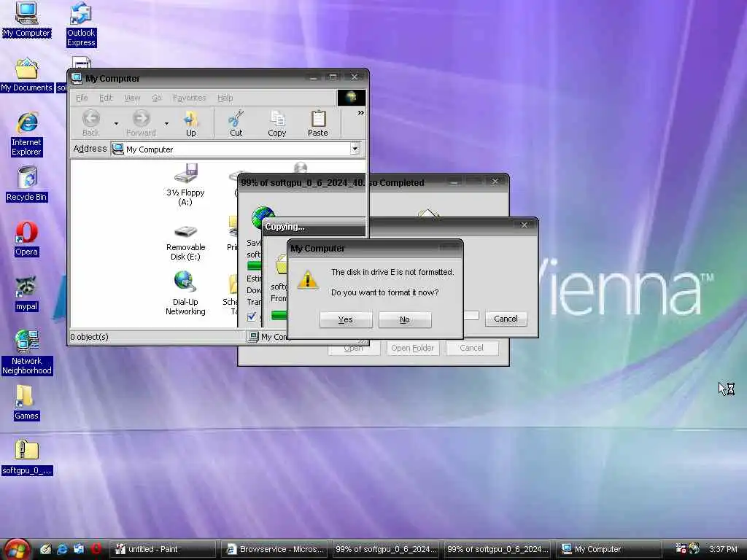Open Back history dropdown arrow
This screenshot has width=747, height=560.
click(116, 123)
